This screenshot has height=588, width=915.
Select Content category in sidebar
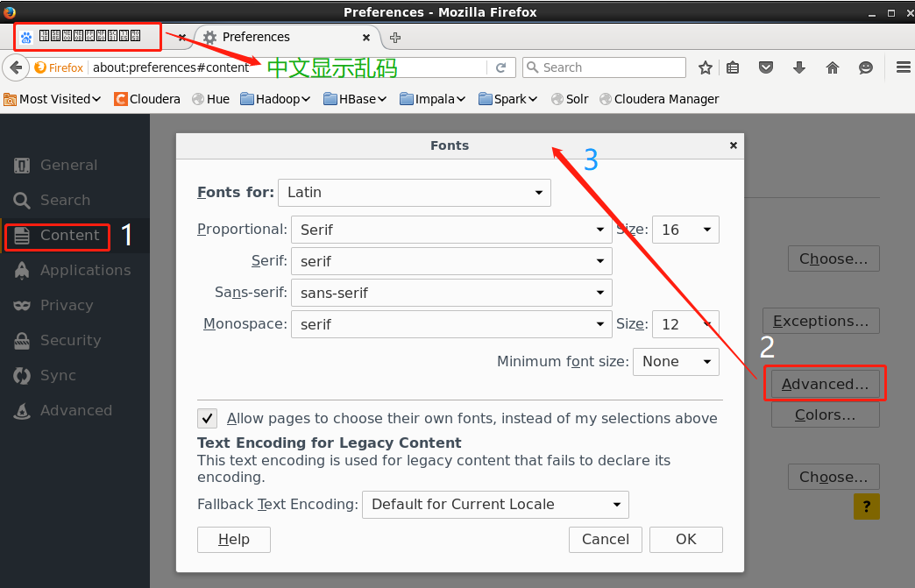[74, 235]
